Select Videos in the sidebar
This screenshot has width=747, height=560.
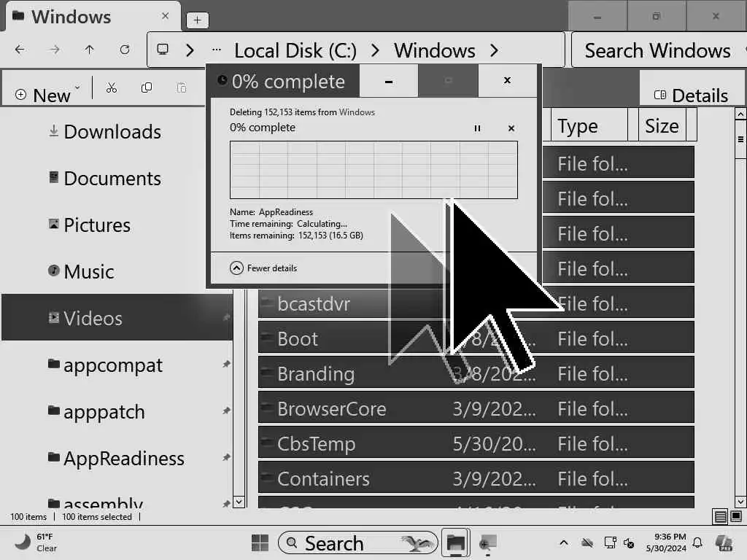pos(117,318)
